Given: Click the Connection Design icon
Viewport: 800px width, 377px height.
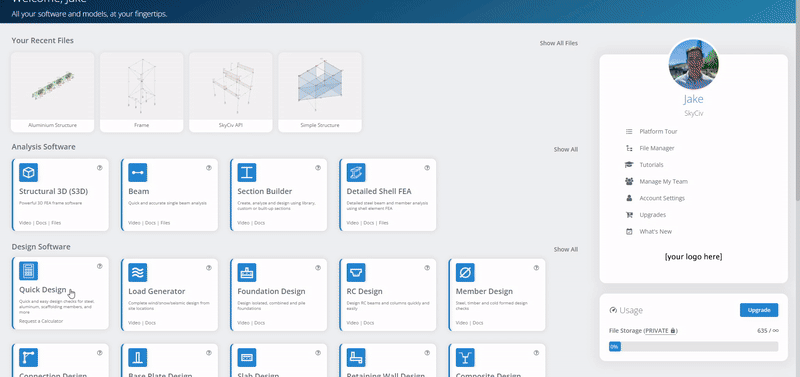Looking at the screenshot, I should [29, 358].
